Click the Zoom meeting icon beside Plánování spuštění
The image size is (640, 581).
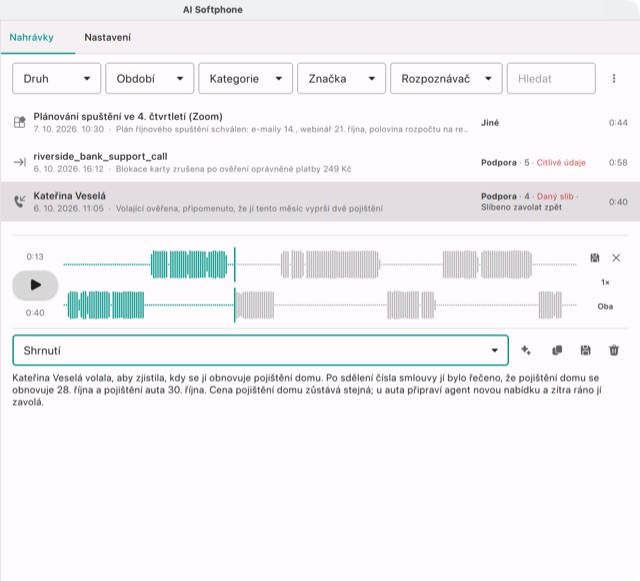20,122
